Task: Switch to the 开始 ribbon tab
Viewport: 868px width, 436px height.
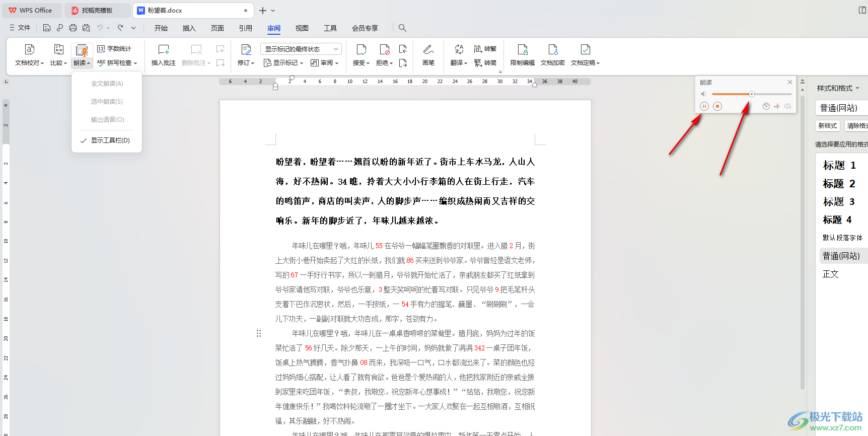Action: click(161, 28)
